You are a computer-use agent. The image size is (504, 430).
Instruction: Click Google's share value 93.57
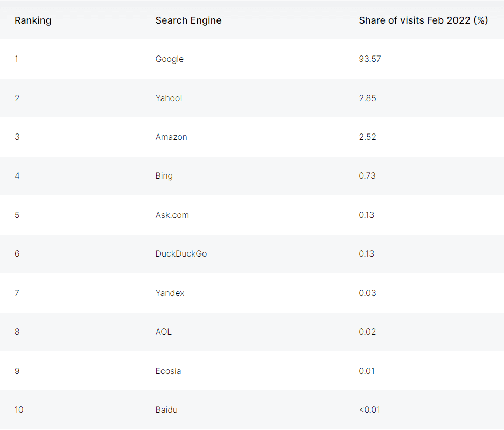click(x=370, y=59)
